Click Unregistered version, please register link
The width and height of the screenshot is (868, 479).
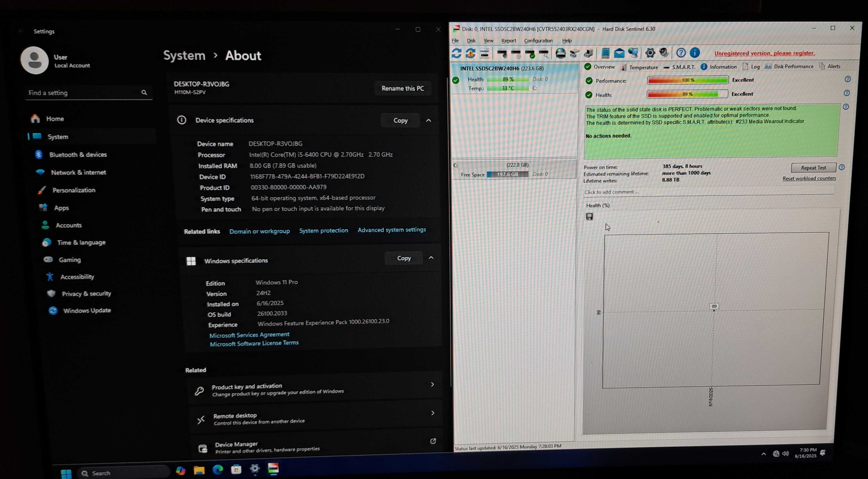pos(765,53)
